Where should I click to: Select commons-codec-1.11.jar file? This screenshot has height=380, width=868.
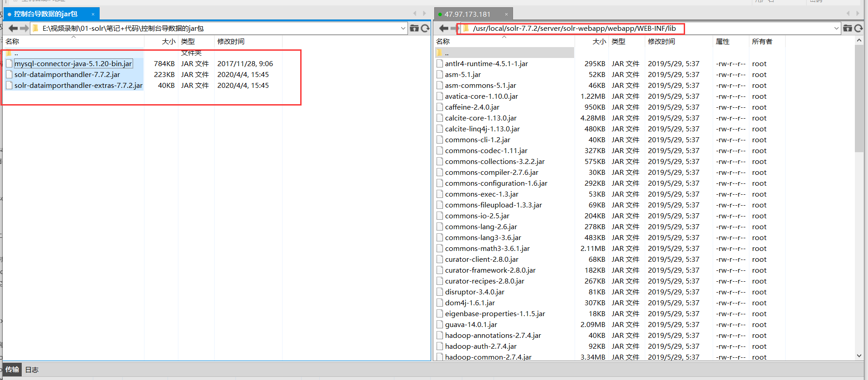pos(486,150)
